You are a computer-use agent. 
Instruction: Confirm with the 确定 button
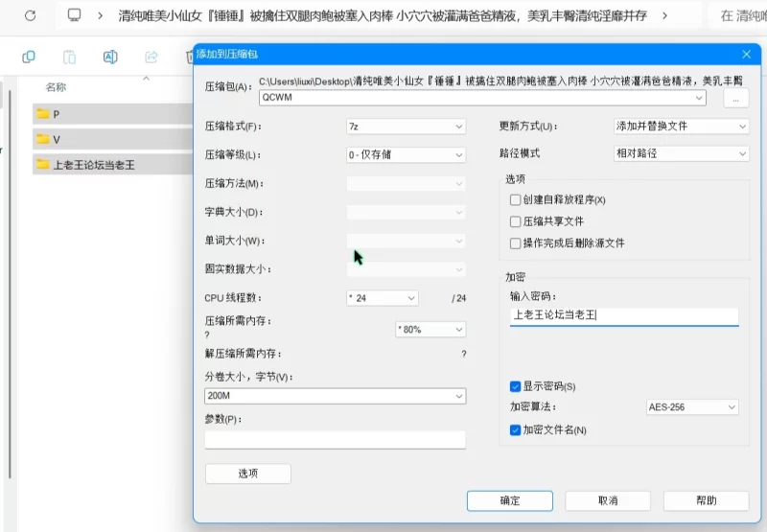pyautogui.click(x=510, y=500)
